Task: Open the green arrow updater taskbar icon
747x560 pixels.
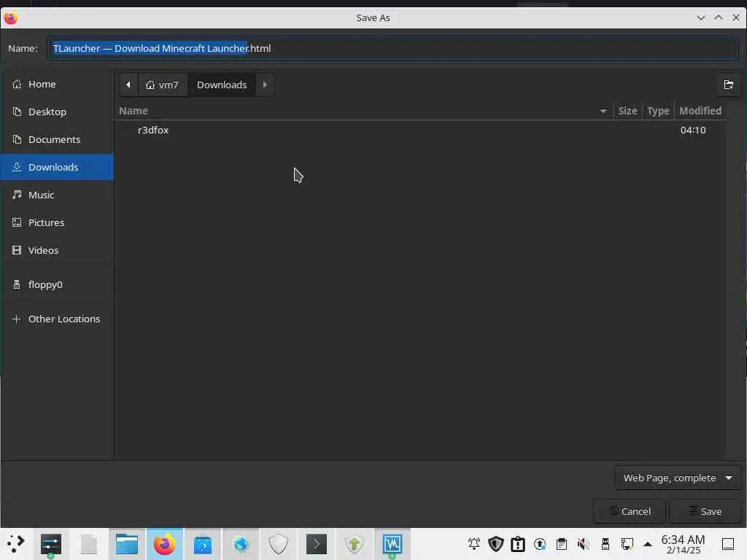Action: (354, 544)
